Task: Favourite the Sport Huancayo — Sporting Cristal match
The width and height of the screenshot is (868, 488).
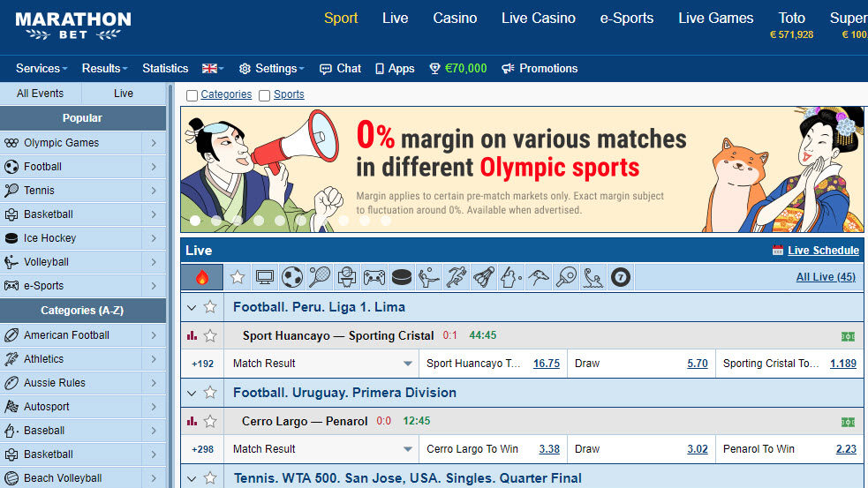Action: point(210,335)
